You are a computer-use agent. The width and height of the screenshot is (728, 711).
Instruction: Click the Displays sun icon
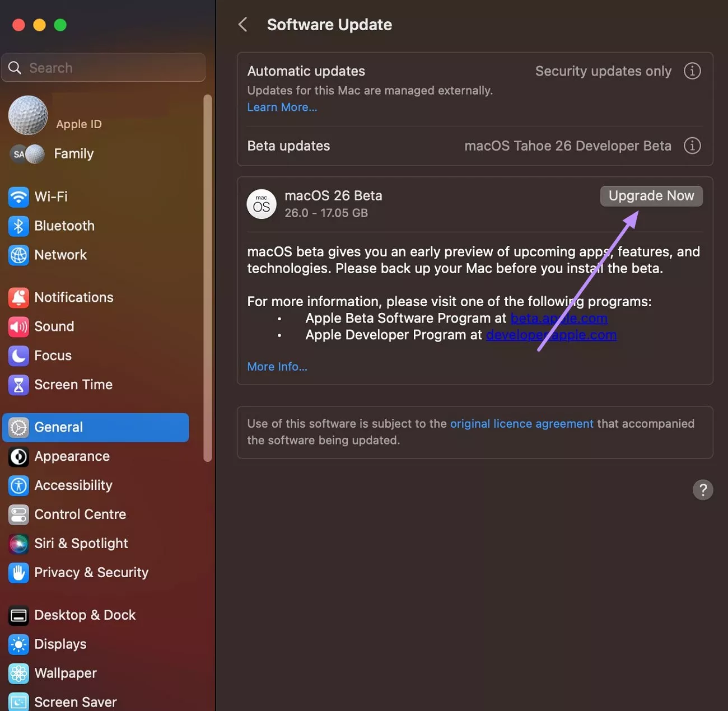[x=18, y=644]
